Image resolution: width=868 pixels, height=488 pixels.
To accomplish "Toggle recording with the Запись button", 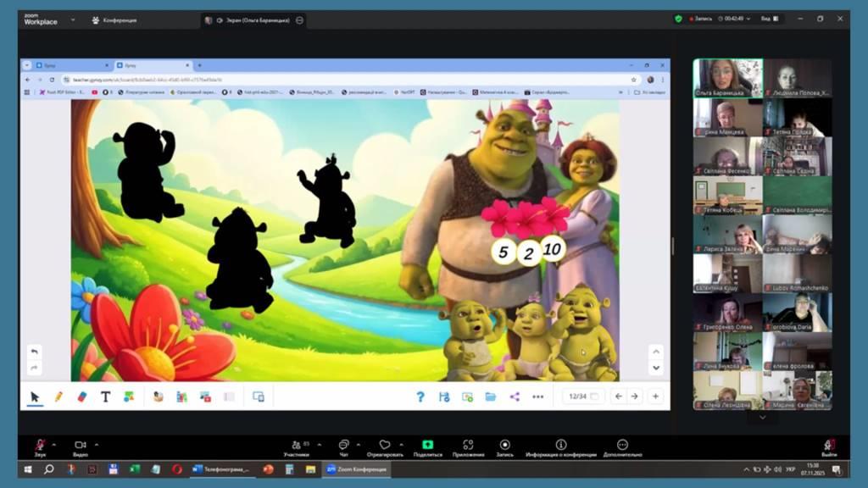I will (x=504, y=446).
